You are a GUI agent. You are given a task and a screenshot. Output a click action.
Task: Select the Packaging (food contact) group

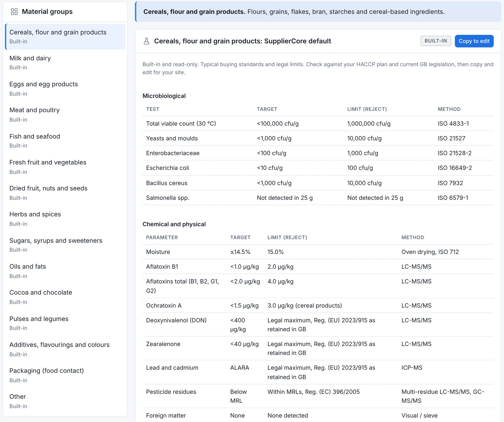click(x=65, y=375)
